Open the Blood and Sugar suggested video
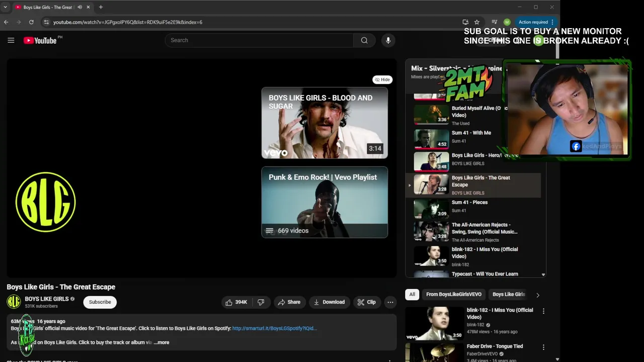 pyautogui.click(x=325, y=123)
